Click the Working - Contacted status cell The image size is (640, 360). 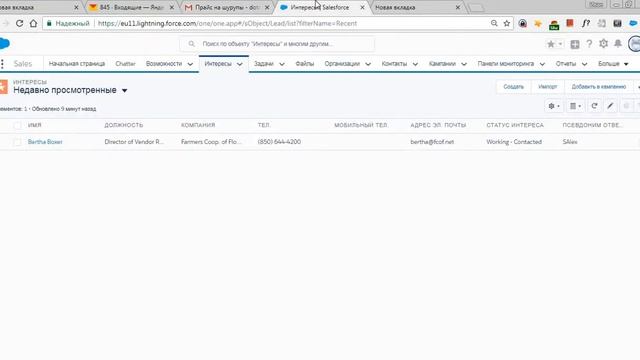(x=514, y=142)
